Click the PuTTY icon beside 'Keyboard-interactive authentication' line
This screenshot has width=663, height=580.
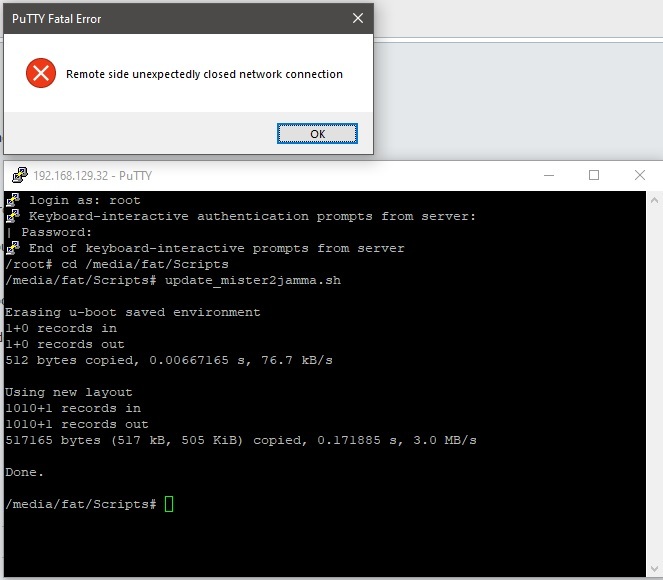[x=13, y=216]
